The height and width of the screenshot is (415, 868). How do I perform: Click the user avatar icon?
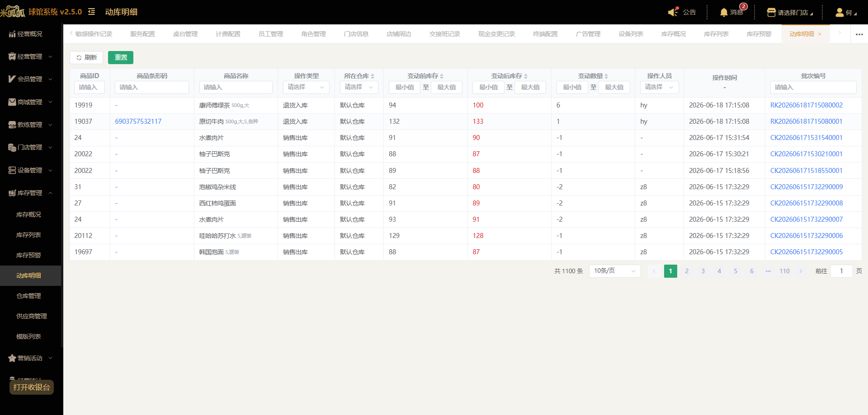point(840,12)
